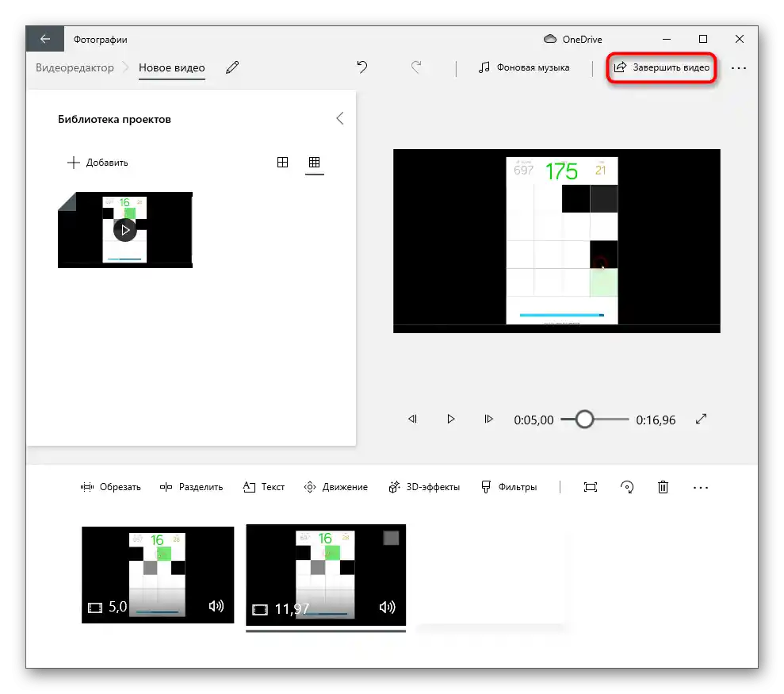Image resolution: width=784 pixels, height=694 pixels.
Task: Undo the last action
Action: pyautogui.click(x=362, y=67)
